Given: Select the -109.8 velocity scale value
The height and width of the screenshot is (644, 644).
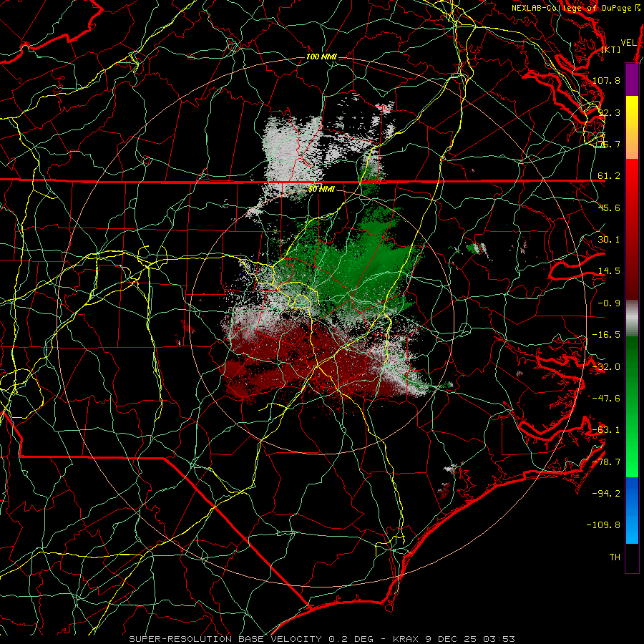Looking at the screenshot, I should click(x=604, y=525).
